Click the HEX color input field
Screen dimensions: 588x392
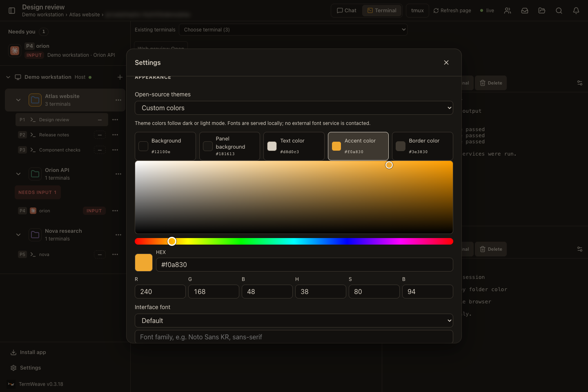(x=305, y=265)
